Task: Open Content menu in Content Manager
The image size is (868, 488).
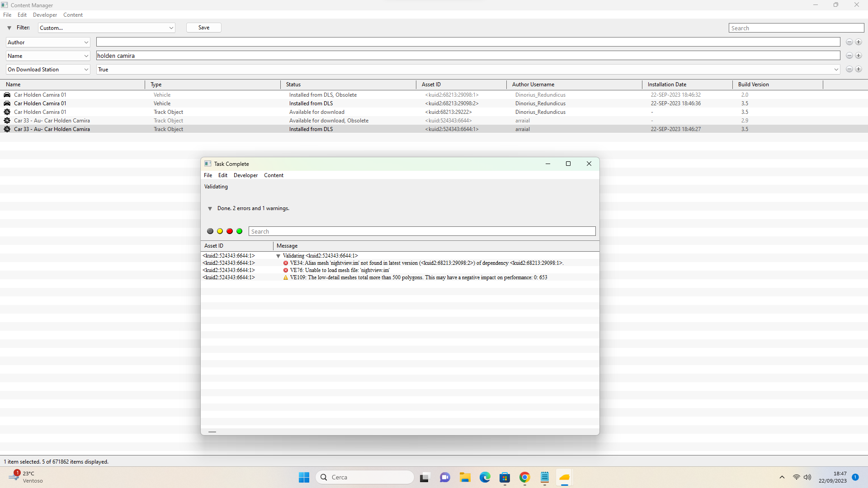Action: [x=73, y=15]
